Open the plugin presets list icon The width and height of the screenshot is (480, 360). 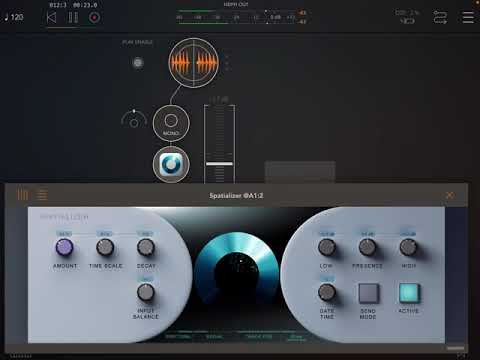coord(42,195)
